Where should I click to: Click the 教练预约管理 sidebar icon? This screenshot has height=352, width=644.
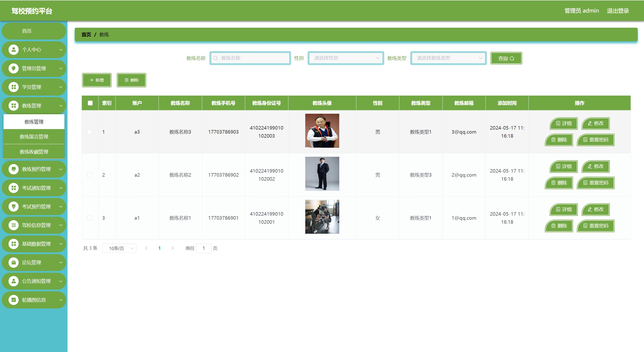click(14, 169)
